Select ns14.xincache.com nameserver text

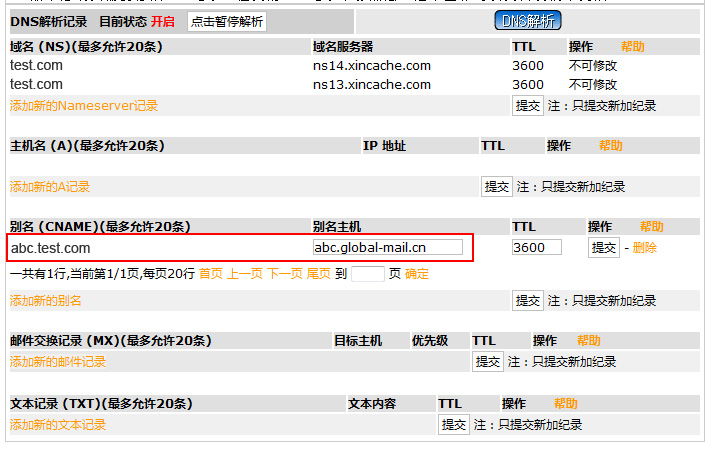[x=372, y=66]
